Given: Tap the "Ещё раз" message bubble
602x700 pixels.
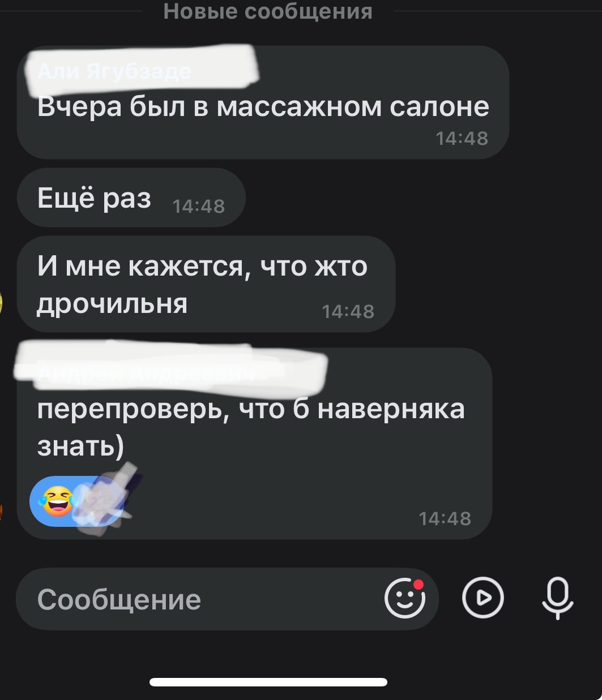Looking at the screenshot, I should pos(131,197).
